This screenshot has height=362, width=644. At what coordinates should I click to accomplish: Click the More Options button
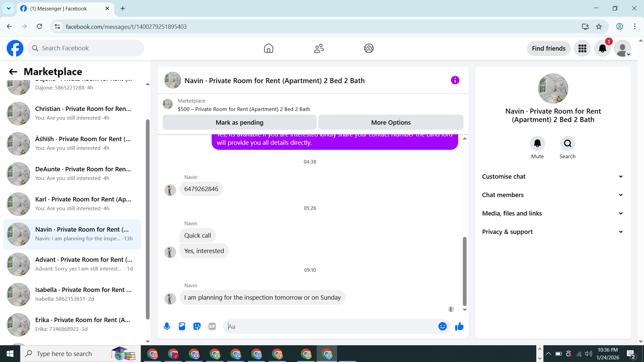click(x=391, y=123)
